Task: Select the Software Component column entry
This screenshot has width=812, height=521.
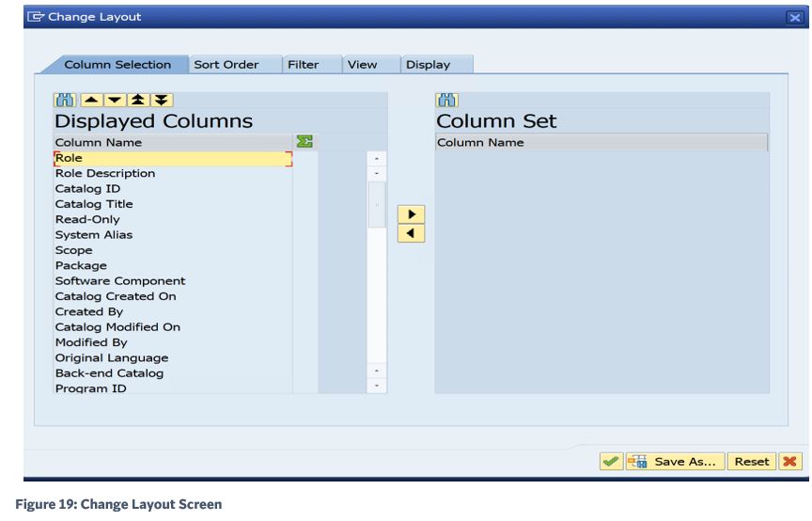Action: [x=120, y=281]
